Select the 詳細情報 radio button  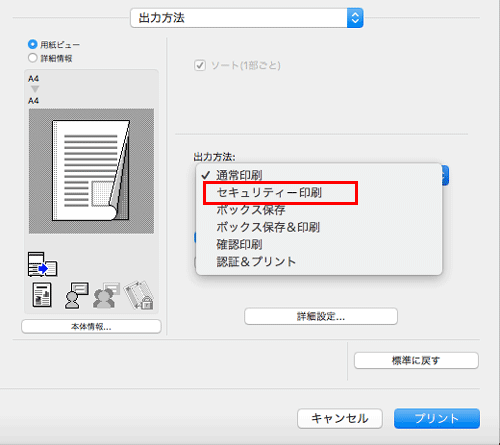coord(33,58)
